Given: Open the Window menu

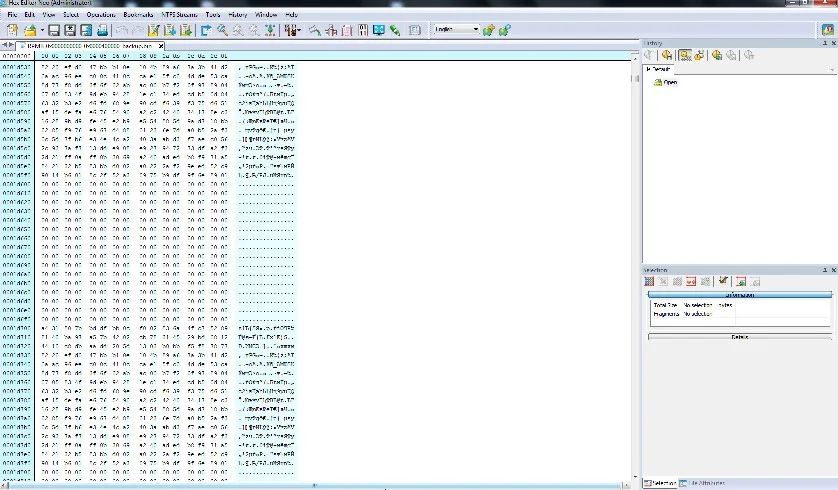Looking at the screenshot, I should tap(266, 14).
